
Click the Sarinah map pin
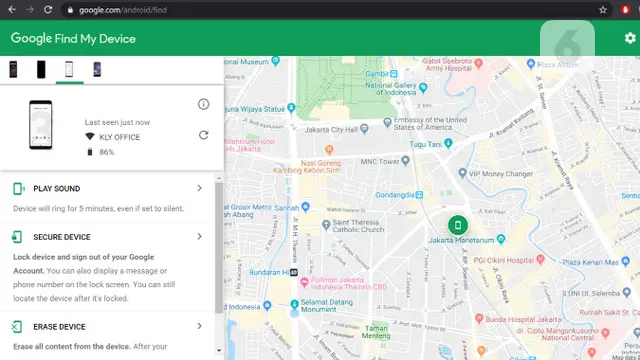coord(305,207)
